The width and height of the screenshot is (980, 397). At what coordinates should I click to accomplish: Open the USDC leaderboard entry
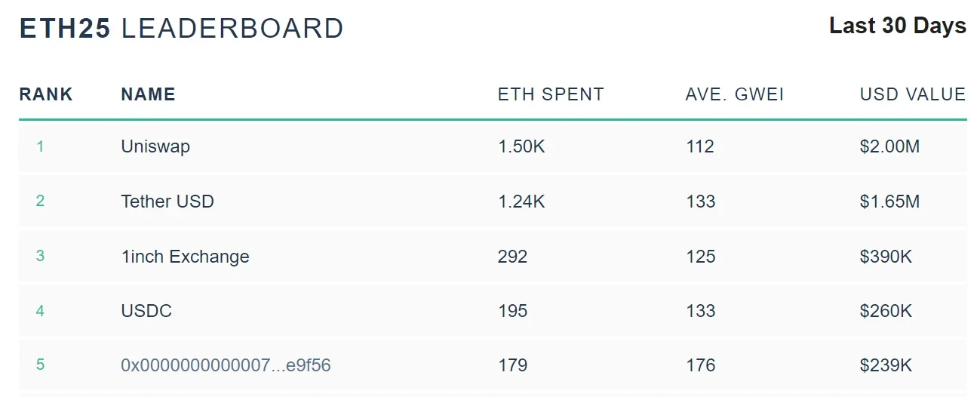[146, 311]
